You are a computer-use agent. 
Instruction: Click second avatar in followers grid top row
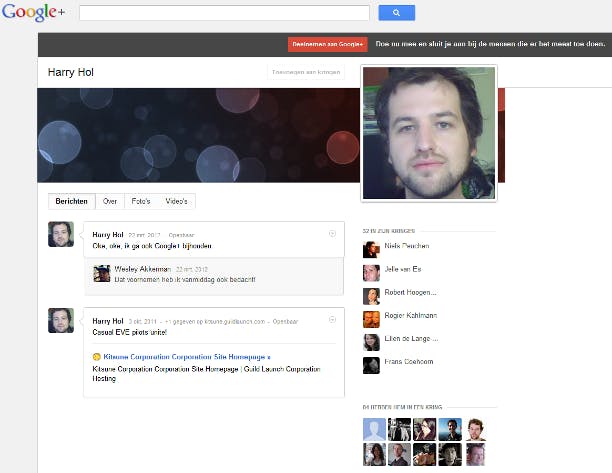pos(399,429)
